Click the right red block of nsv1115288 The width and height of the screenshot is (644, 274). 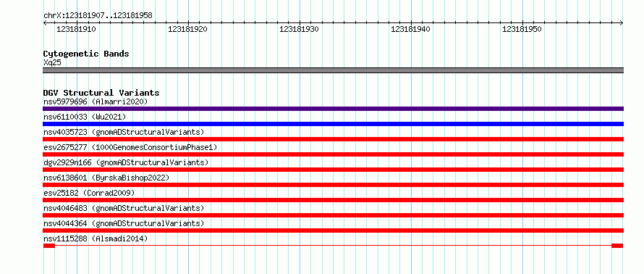(x=617, y=246)
